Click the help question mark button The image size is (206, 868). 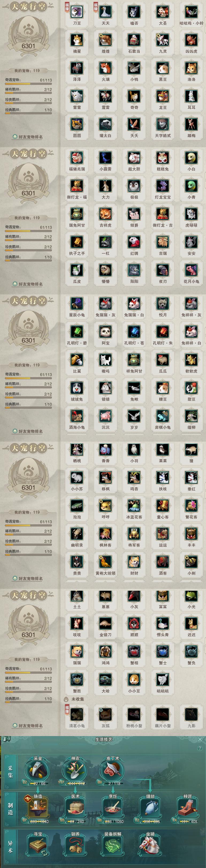point(200,748)
